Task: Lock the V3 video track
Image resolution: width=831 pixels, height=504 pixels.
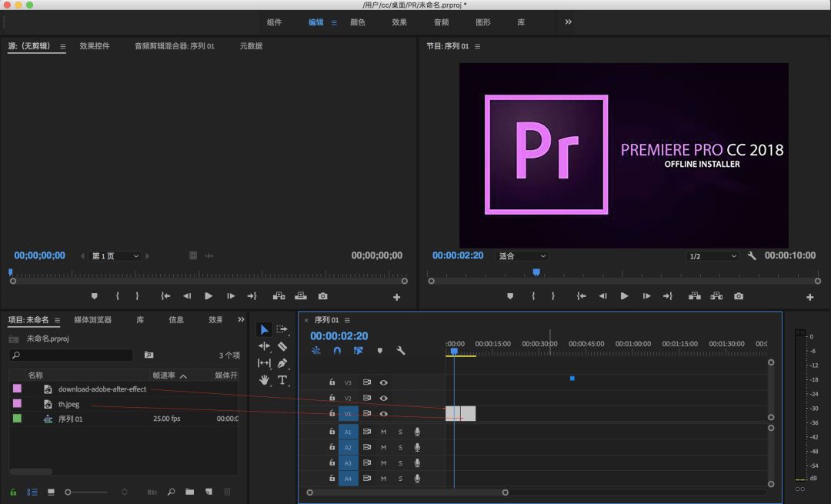Action: (332, 382)
